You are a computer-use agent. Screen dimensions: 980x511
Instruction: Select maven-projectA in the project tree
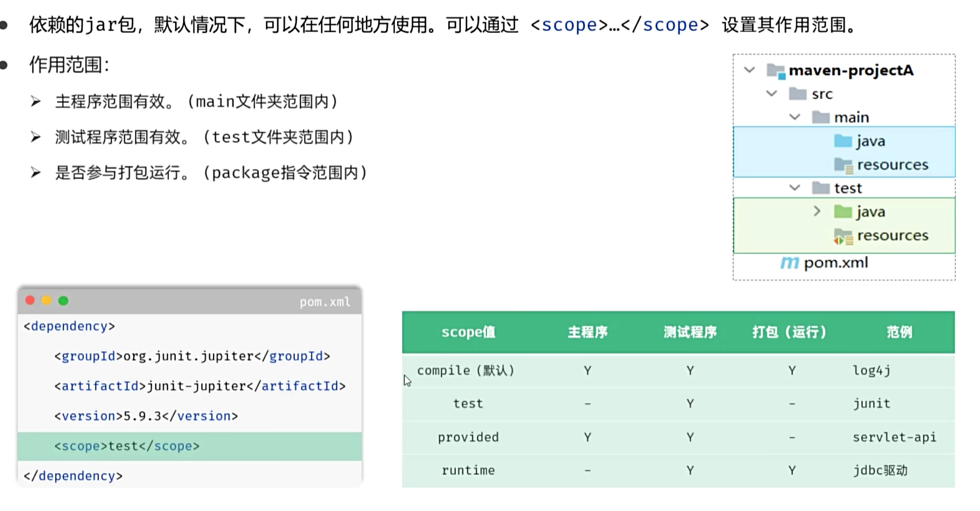coord(851,70)
